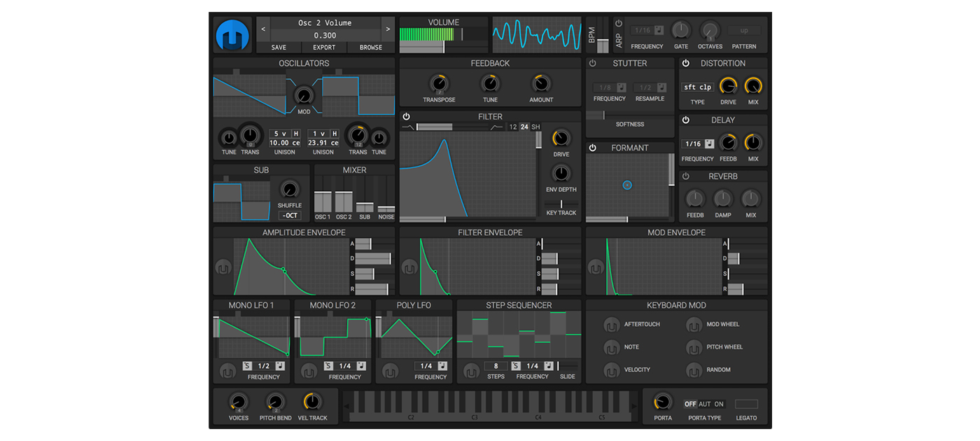Open Mono LFO 1 S sync selector
Image resolution: width=980 pixels, height=441 pixels.
[x=247, y=366]
